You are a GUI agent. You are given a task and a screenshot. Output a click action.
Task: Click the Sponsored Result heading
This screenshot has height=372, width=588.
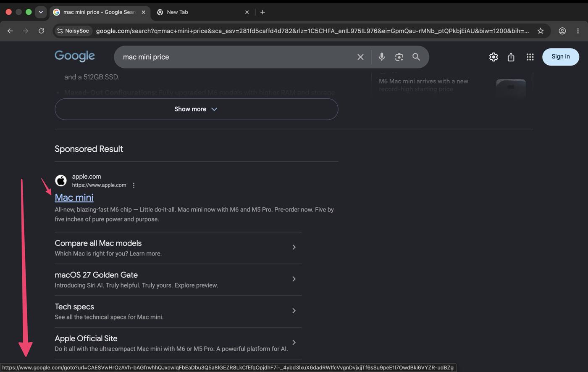(89, 149)
